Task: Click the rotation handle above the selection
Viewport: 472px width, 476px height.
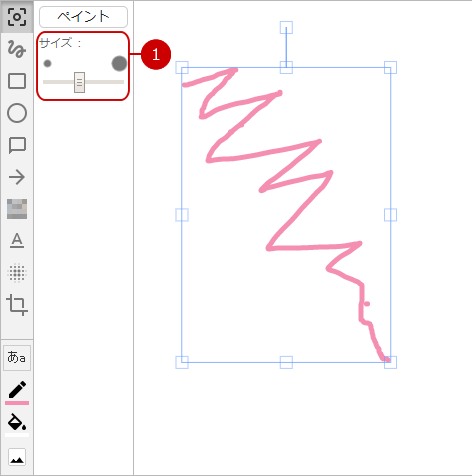Action: coord(286,28)
